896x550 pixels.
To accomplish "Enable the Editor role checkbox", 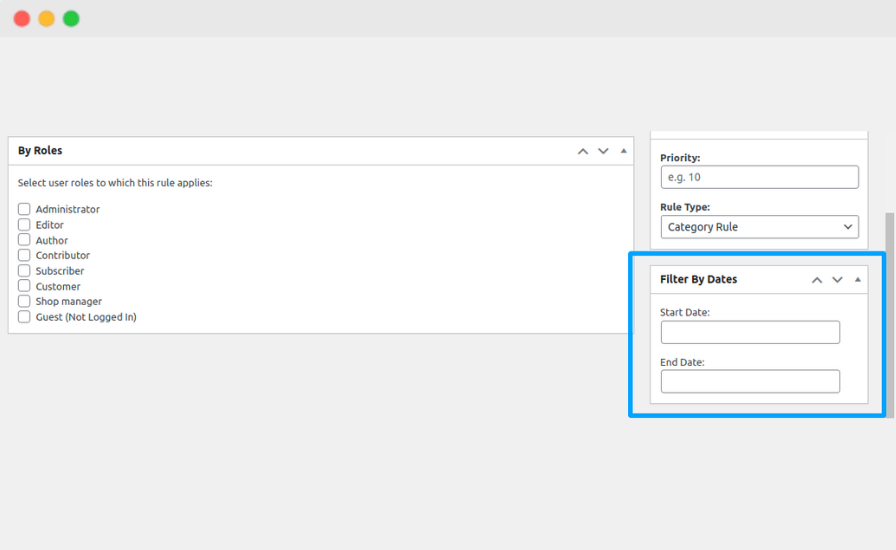I will click(x=25, y=225).
